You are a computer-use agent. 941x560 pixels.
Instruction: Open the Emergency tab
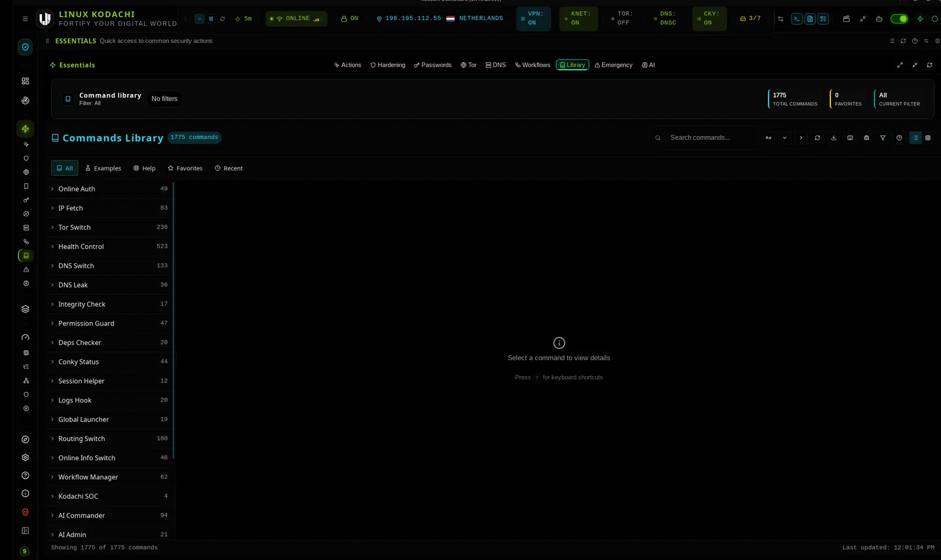coord(613,65)
